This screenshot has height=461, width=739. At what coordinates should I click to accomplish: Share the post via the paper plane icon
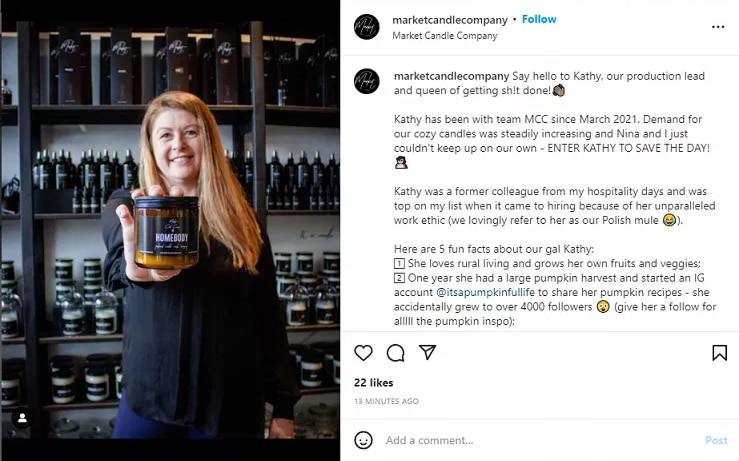pos(427,352)
